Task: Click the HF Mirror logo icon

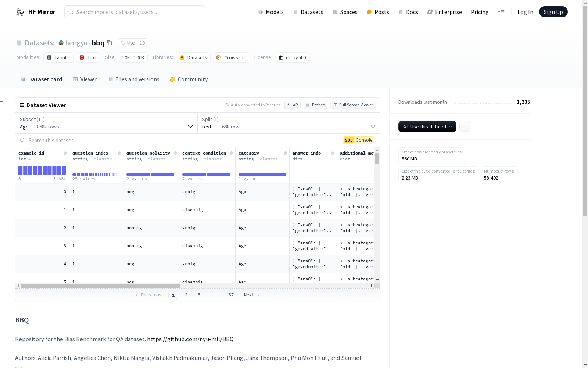Action: [x=20, y=12]
